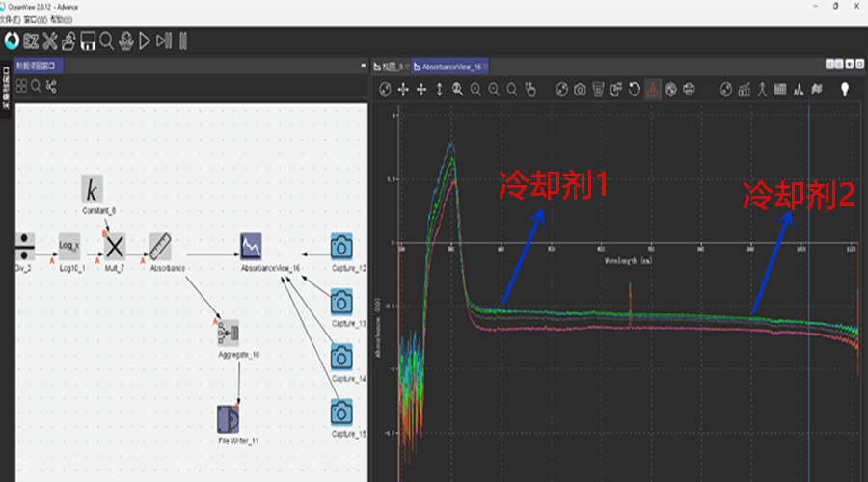This screenshot has height=482, width=868.
Task: Open the EZ quick view launcher icon
Action: click(x=31, y=40)
